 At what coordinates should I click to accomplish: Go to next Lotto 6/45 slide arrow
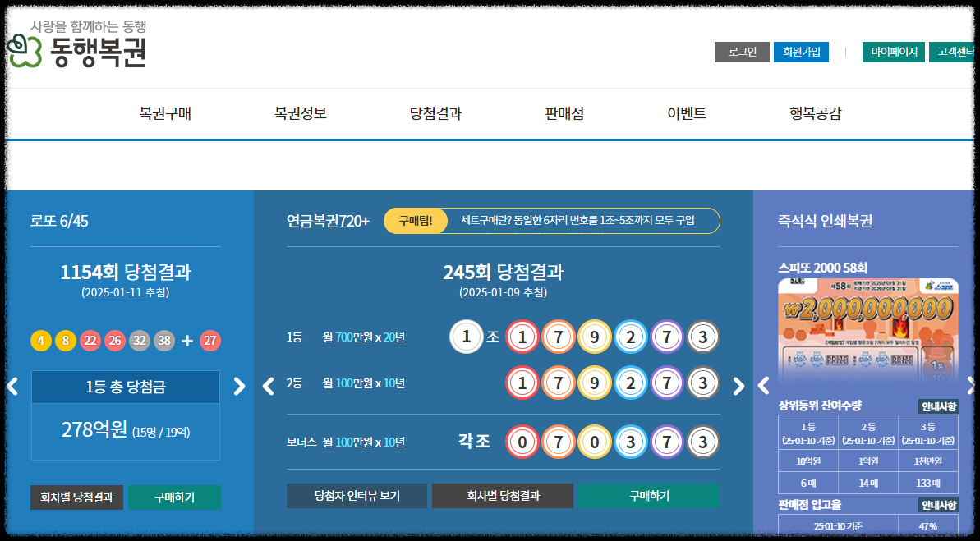coord(239,386)
